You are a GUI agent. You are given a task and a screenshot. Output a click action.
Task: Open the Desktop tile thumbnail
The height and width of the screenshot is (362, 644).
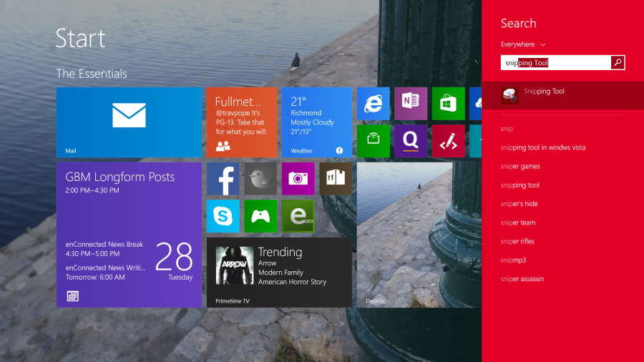419,235
